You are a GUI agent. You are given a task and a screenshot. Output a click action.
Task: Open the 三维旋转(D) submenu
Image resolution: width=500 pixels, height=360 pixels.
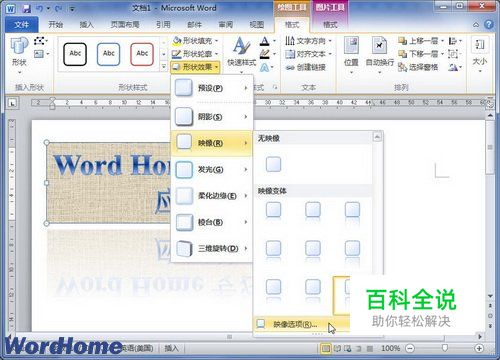[212, 248]
